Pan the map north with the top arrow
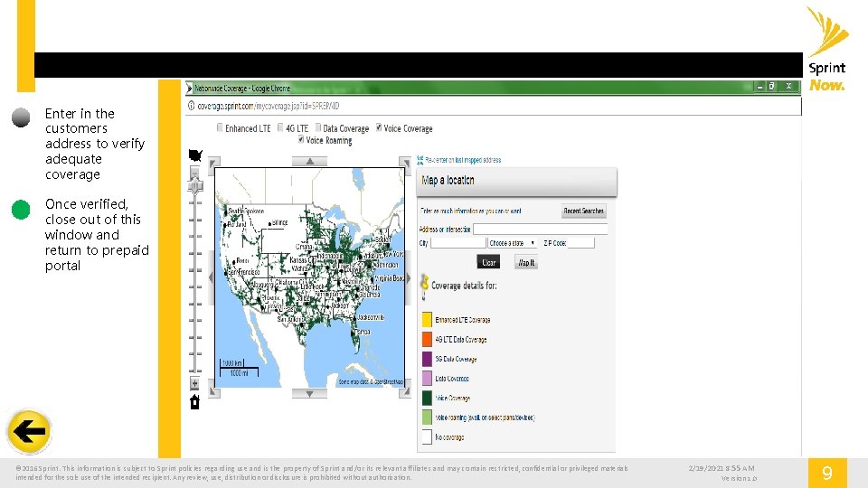This screenshot has width=868, height=488. click(x=309, y=161)
